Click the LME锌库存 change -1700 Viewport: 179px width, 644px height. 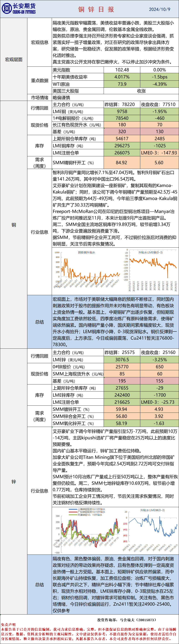click(x=160, y=395)
